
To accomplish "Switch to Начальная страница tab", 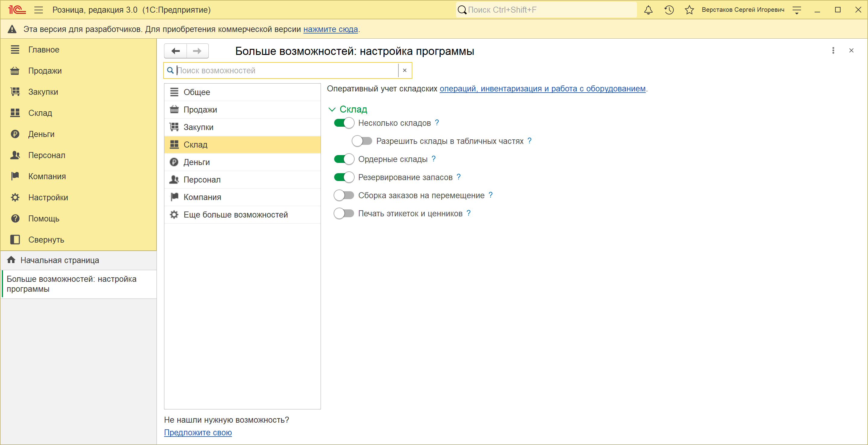I will (x=78, y=260).
